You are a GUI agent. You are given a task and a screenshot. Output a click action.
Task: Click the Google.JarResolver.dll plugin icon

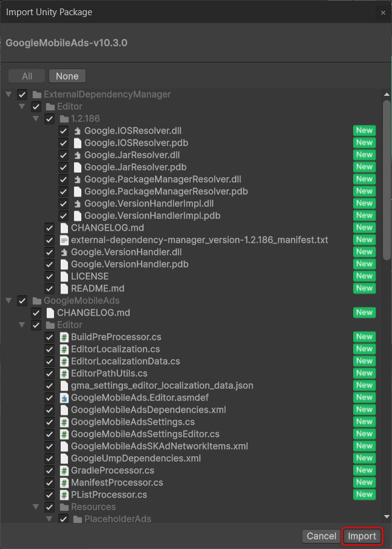[78, 155]
